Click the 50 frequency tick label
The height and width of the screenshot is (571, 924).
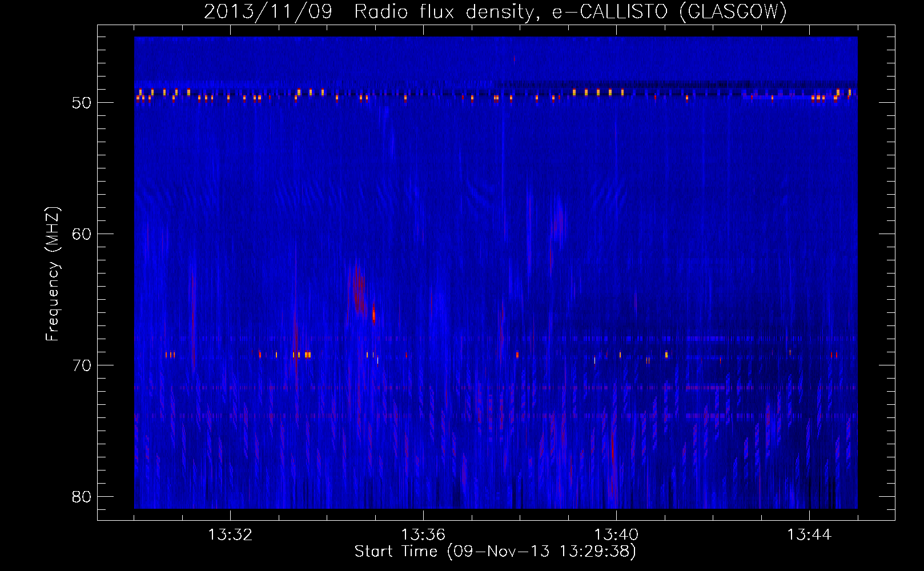tap(82, 103)
